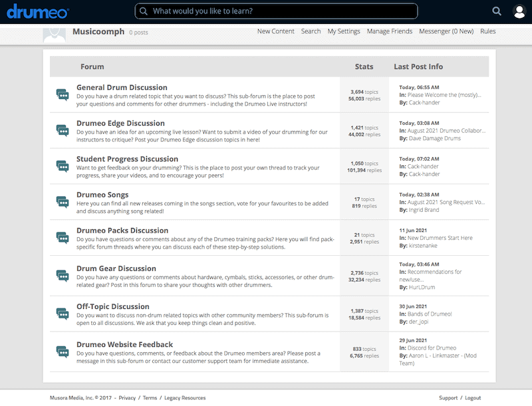Open Off-Topic Discussion forum

[112, 306]
